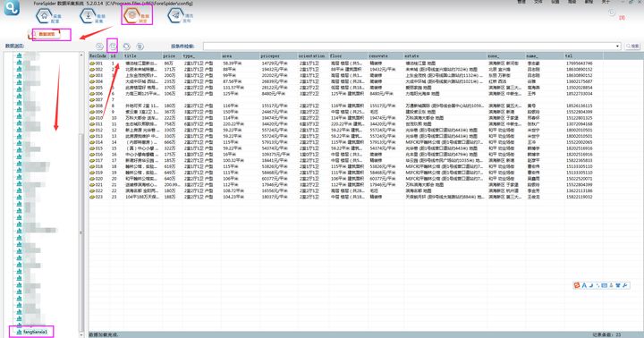Open the condition search dropdown arrow
Screen dimensions: 644x338
tap(617, 46)
